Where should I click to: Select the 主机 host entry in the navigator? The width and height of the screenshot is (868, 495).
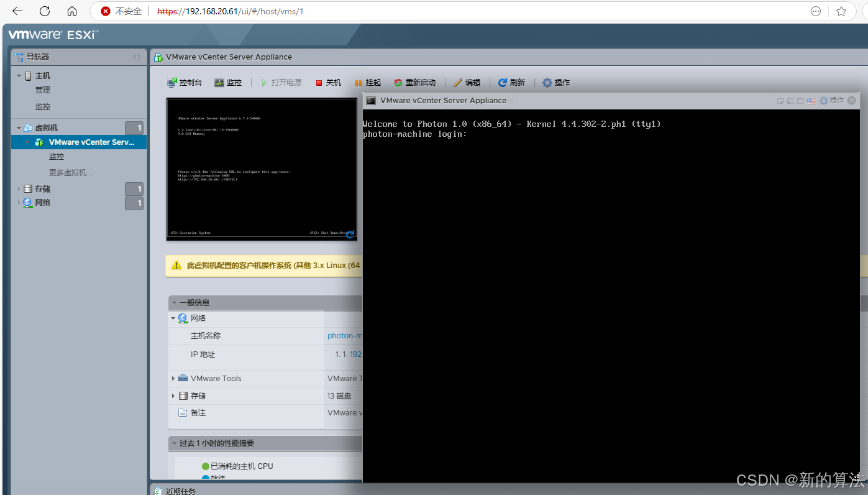tap(43, 76)
